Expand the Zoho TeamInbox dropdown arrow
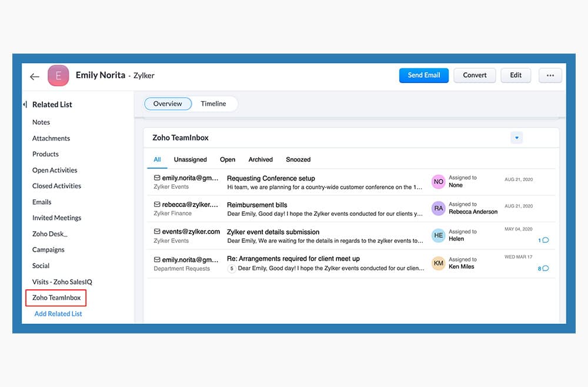 click(x=516, y=138)
